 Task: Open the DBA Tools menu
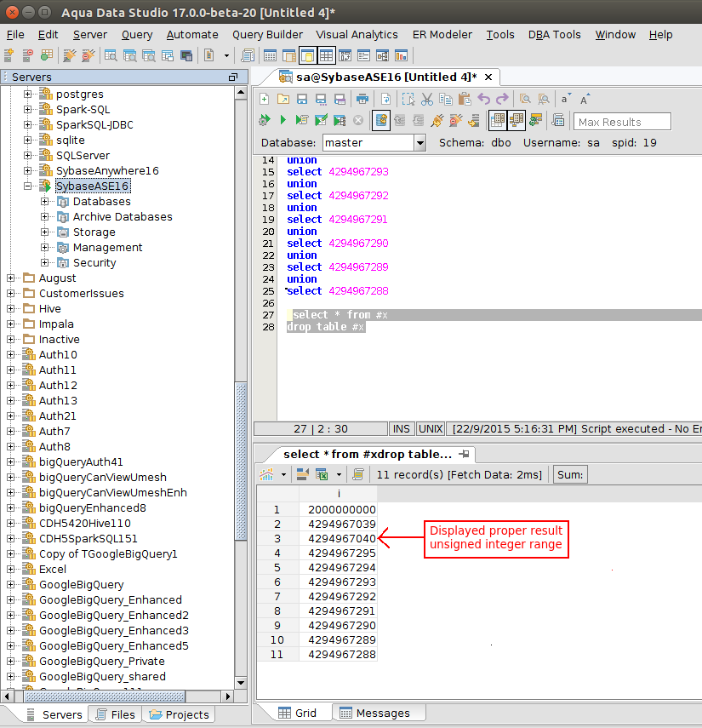tap(555, 35)
